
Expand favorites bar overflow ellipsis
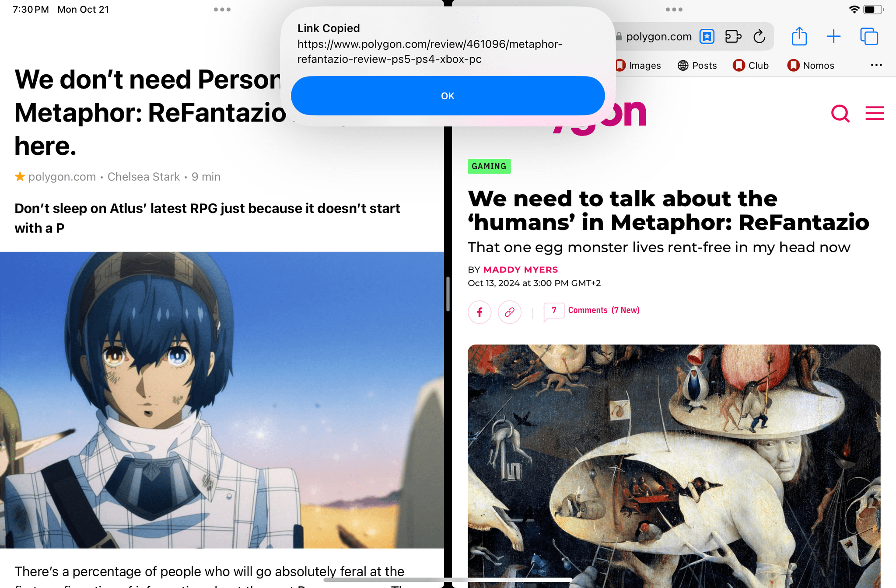[x=876, y=65]
